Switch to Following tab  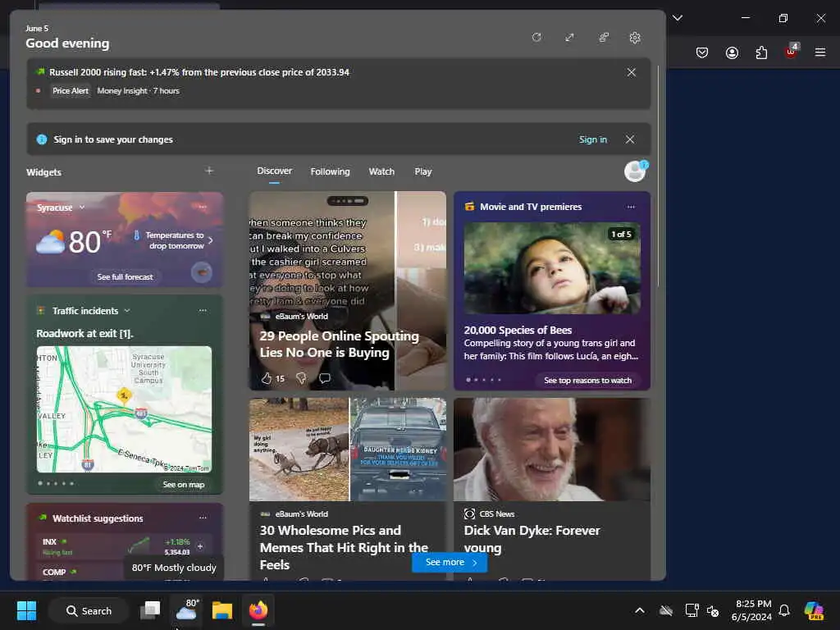[330, 171]
